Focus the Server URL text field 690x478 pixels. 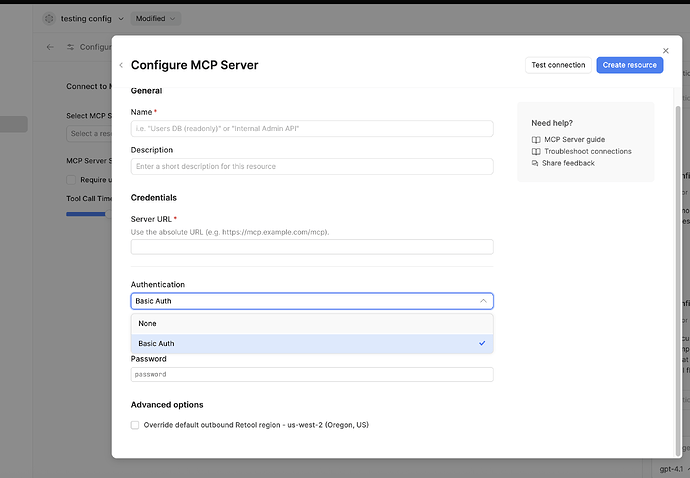click(311, 247)
